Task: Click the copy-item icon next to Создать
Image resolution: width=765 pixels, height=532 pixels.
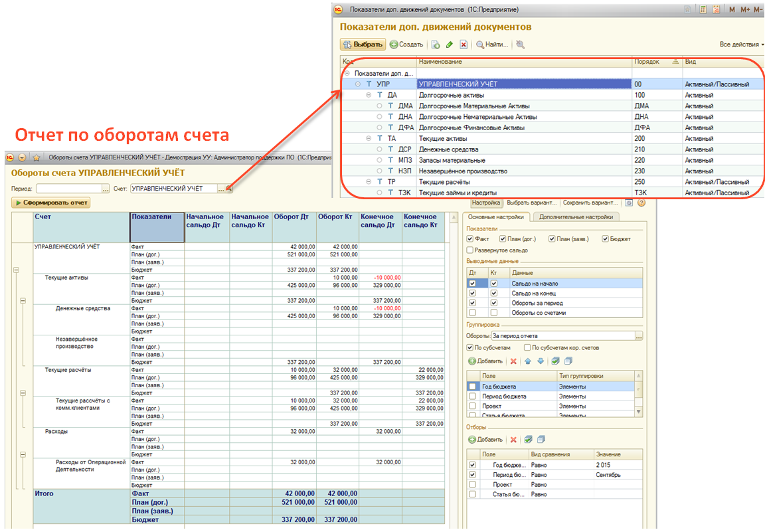Action: pyautogui.click(x=436, y=44)
